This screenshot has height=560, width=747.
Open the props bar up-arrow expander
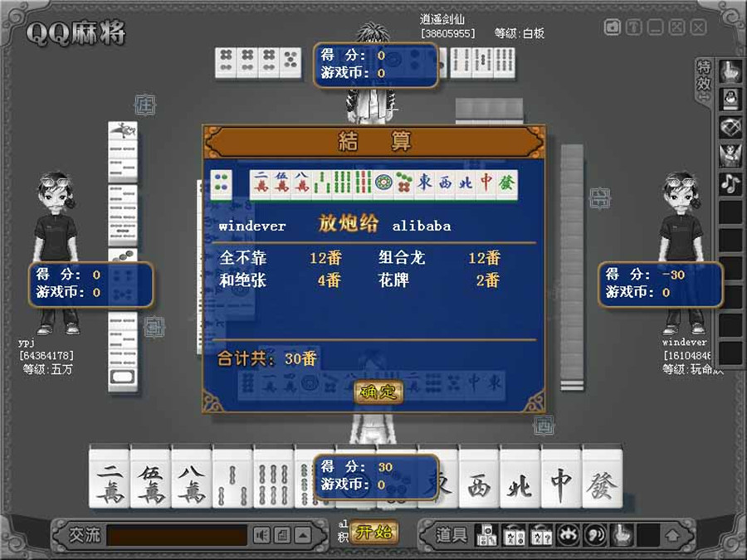[671, 537]
